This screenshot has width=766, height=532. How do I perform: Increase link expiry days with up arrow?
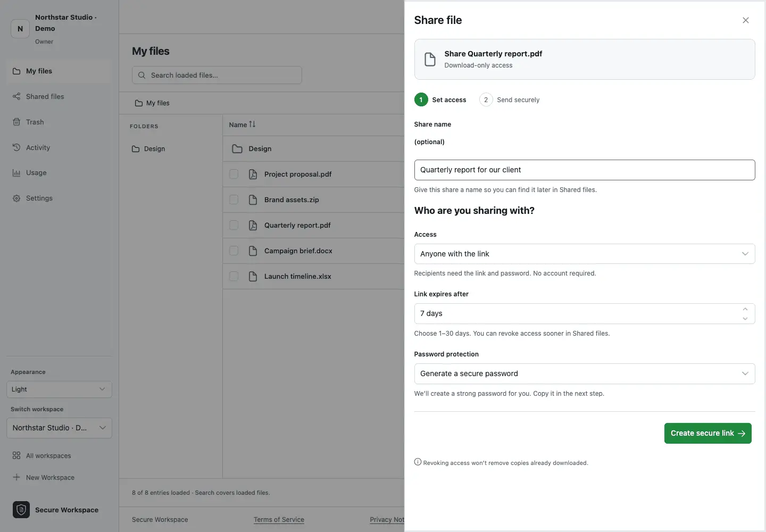click(x=745, y=309)
